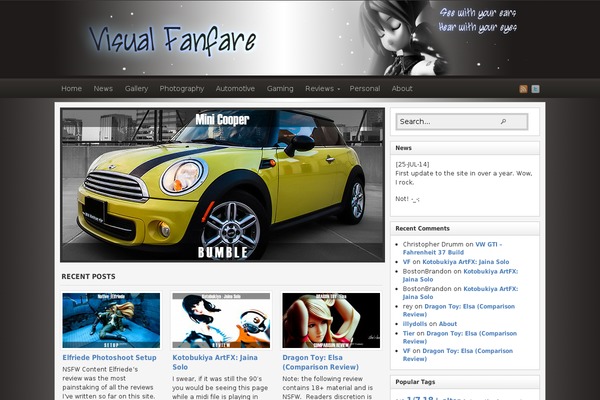Open the Elfriede Photoshoot Setup thumbnail

click(x=111, y=320)
